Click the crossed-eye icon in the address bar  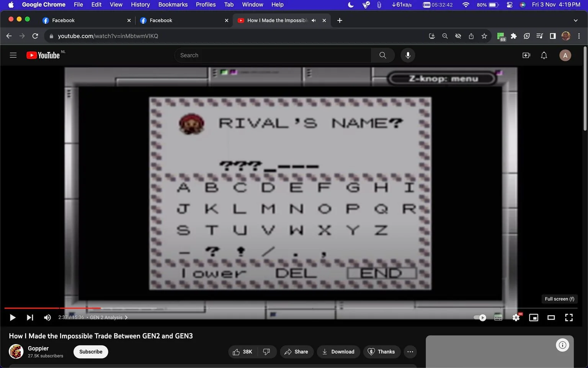[458, 36]
